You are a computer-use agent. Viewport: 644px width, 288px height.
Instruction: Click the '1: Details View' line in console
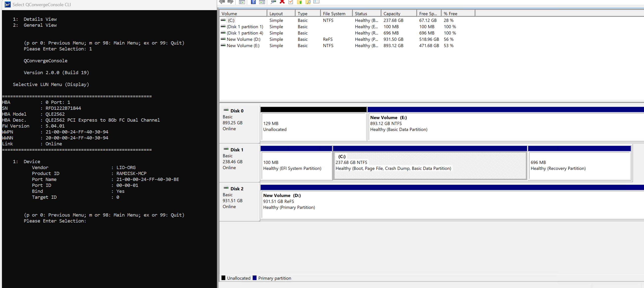tap(35, 19)
